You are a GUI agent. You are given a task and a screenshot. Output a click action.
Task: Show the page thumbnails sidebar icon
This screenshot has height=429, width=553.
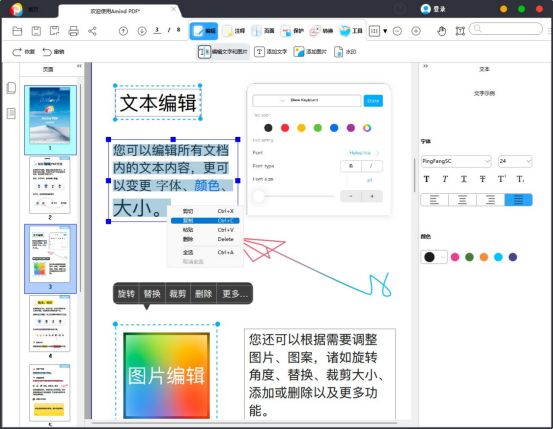coord(11,88)
